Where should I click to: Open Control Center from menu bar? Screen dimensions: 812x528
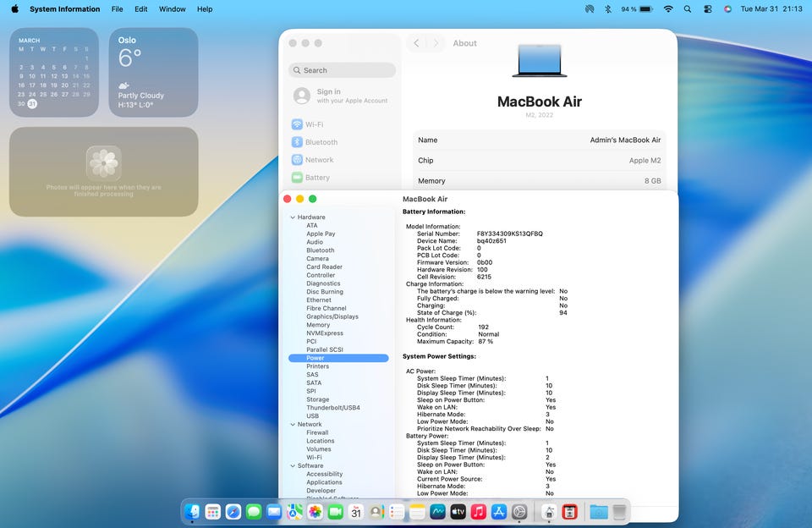707,9
